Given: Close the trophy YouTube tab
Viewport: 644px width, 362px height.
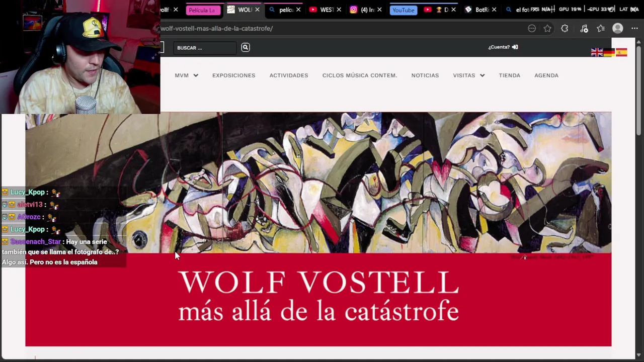Looking at the screenshot, I should [x=453, y=10].
